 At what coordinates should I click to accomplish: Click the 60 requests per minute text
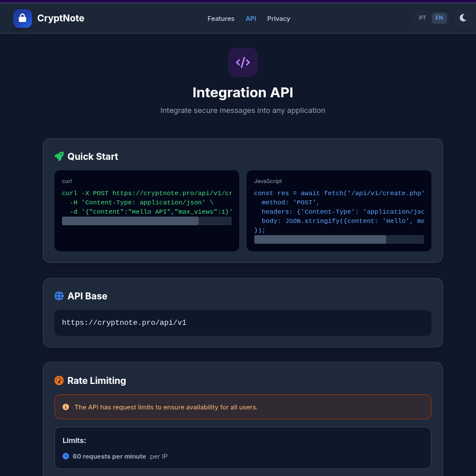(x=109, y=456)
